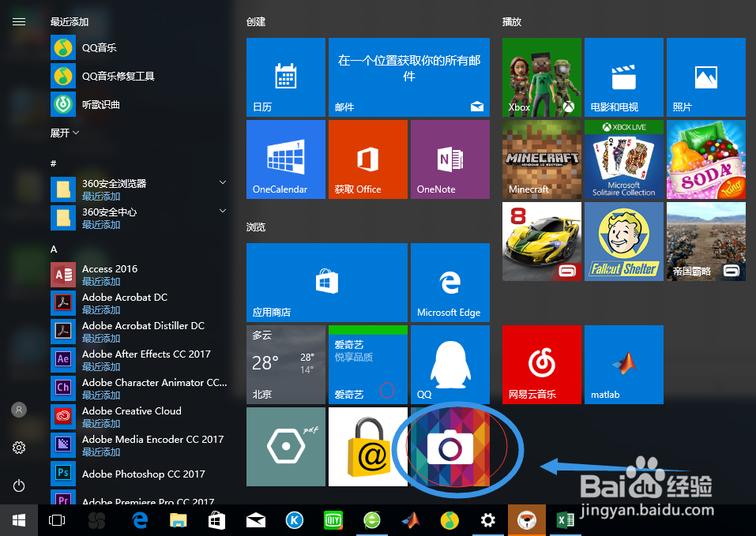Open Adobe Character Animator CC
The height and width of the screenshot is (536, 756).
[139, 388]
